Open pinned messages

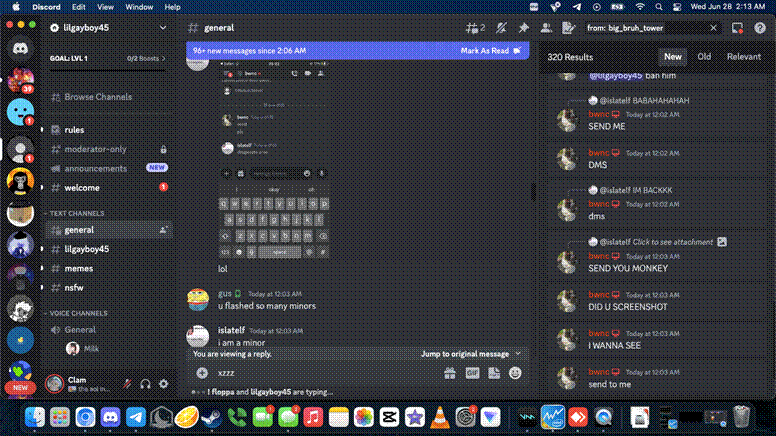[x=523, y=28]
